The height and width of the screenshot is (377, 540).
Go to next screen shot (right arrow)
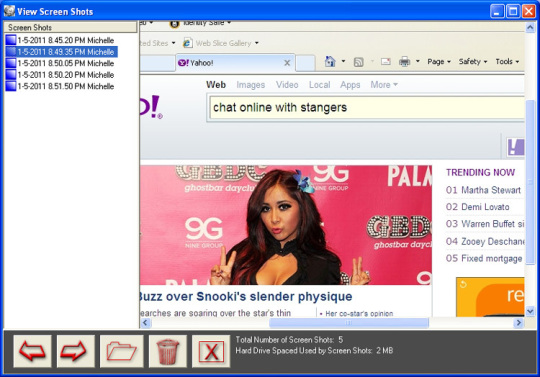(76, 351)
